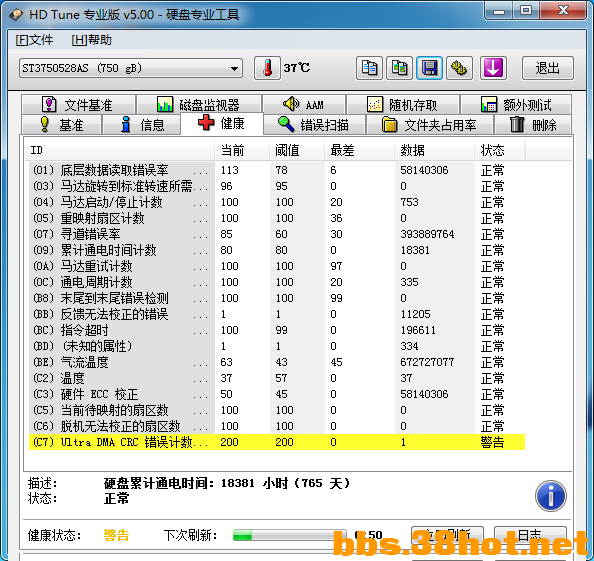Click the copy text to clipboard icon
This screenshot has height=561, width=594.
(x=369, y=68)
